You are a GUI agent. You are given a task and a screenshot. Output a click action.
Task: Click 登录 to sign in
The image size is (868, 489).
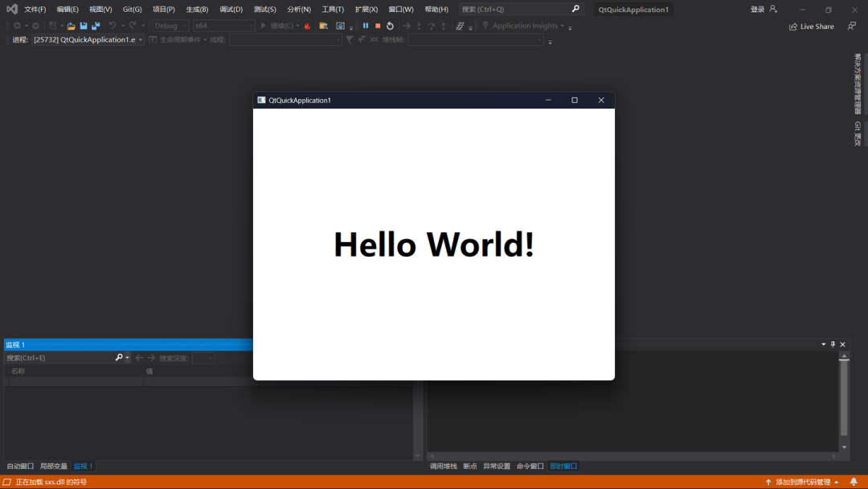(x=757, y=10)
